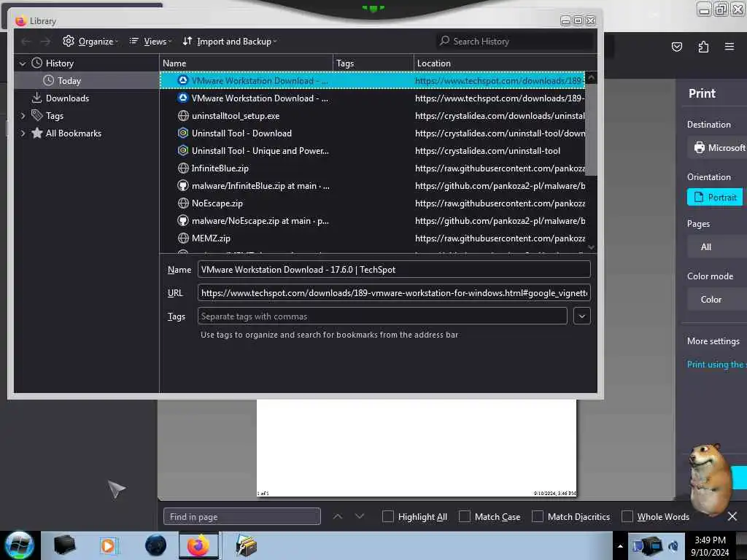Screen dimensions: 747x560
Task: Open the Firefox extensions puzzle icon
Action: (703, 47)
